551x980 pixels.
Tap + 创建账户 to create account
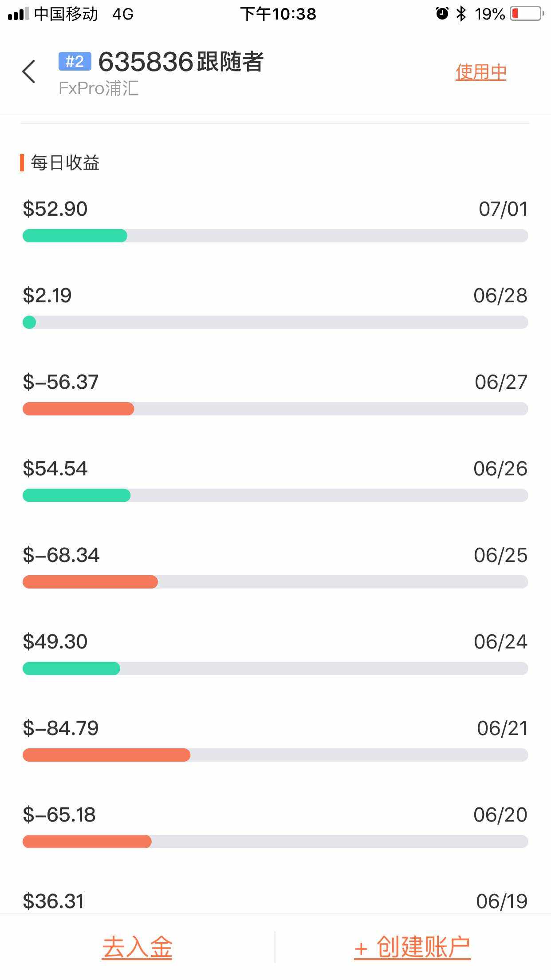click(x=412, y=947)
